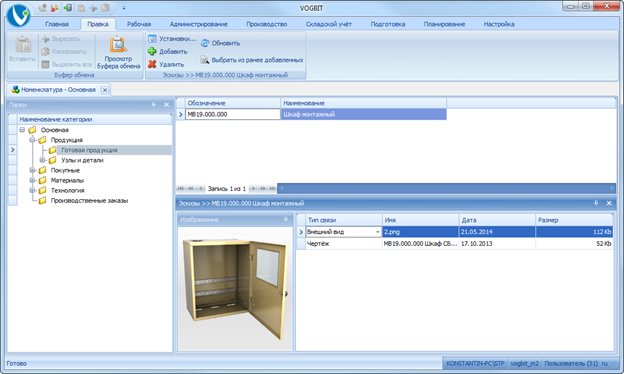
Task: Close the Папки panel
Action: click(167, 105)
